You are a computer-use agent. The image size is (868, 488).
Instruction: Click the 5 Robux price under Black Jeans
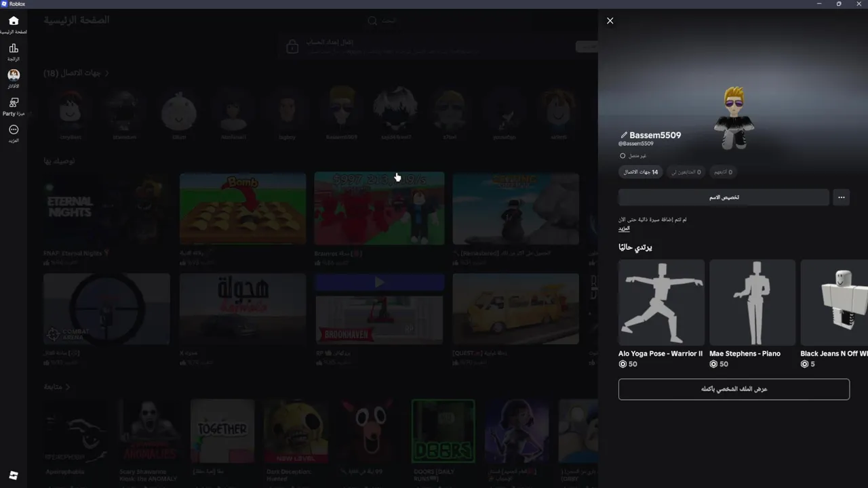point(808,364)
